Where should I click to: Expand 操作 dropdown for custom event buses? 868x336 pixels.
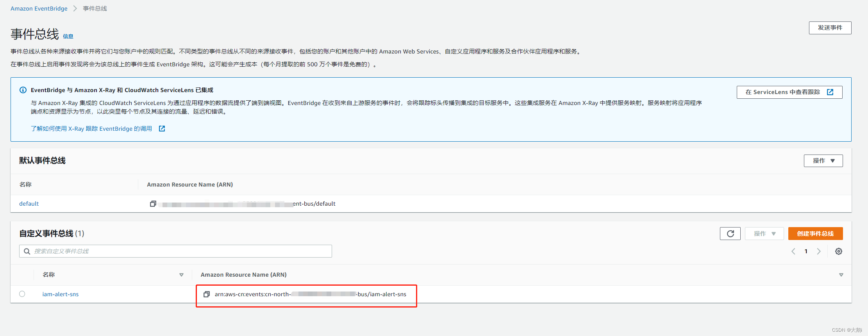(764, 234)
